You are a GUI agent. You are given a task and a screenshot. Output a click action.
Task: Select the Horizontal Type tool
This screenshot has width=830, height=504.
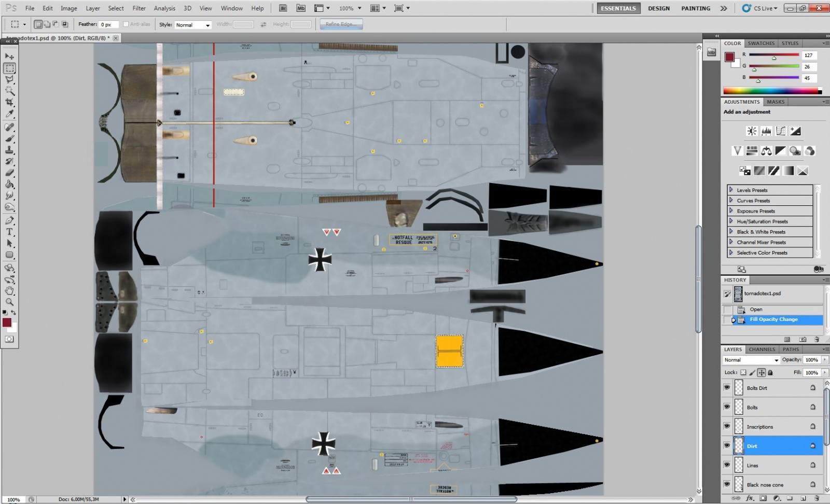pos(9,232)
